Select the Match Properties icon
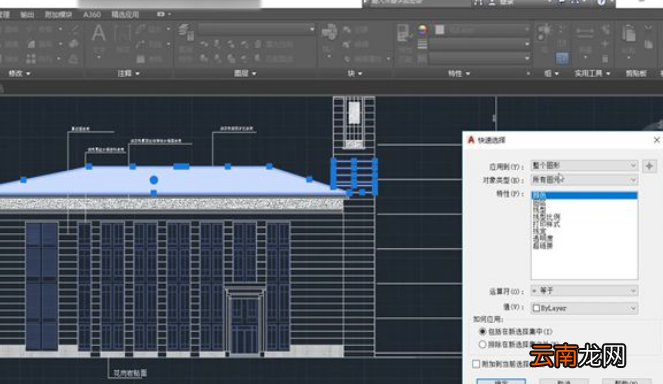This screenshot has width=663, height=384. (403, 33)
